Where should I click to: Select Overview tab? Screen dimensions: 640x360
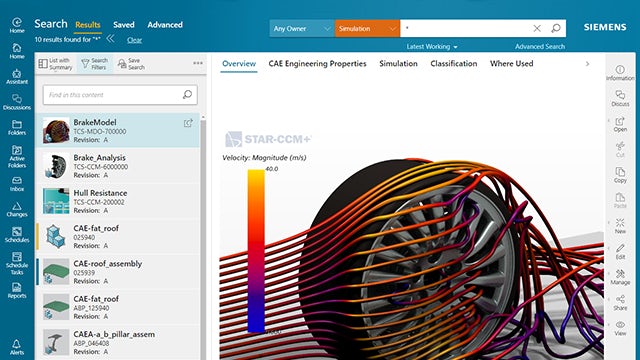[239, 64]
